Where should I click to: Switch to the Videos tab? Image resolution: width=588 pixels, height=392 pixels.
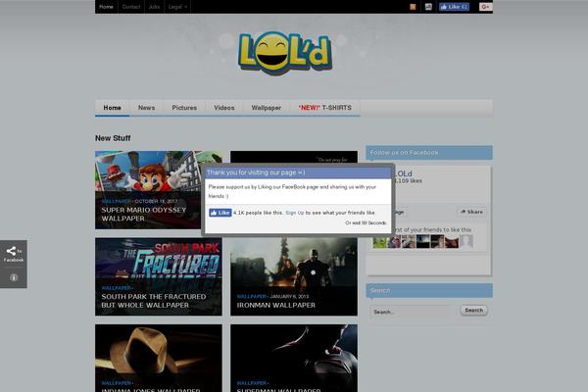pyautogui.click(x=223, y=108)
